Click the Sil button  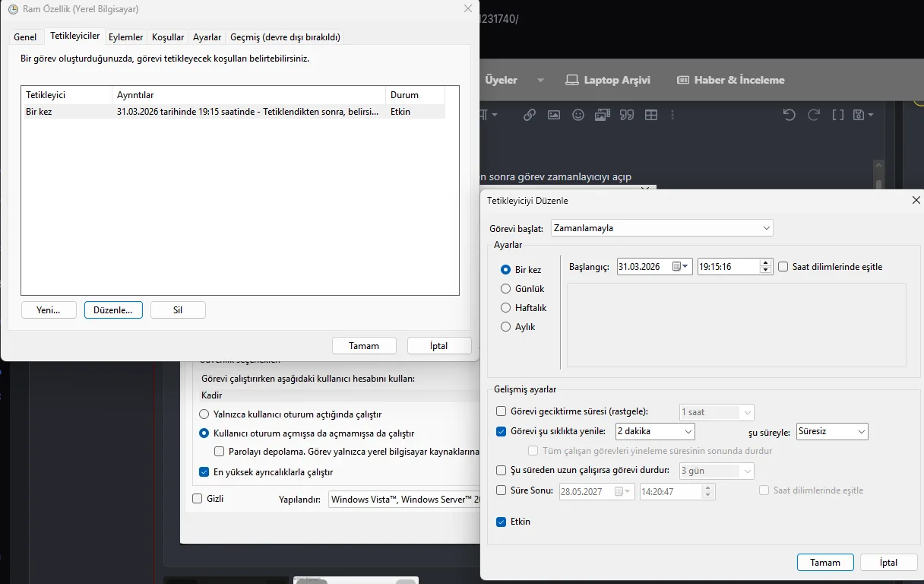178,310
